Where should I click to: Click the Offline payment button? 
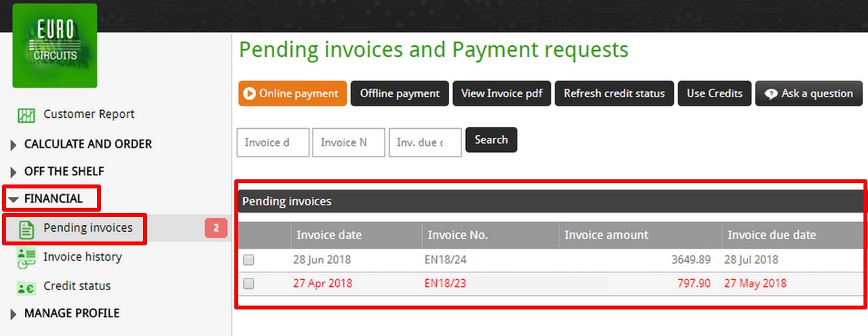click(x=400, y=93)
